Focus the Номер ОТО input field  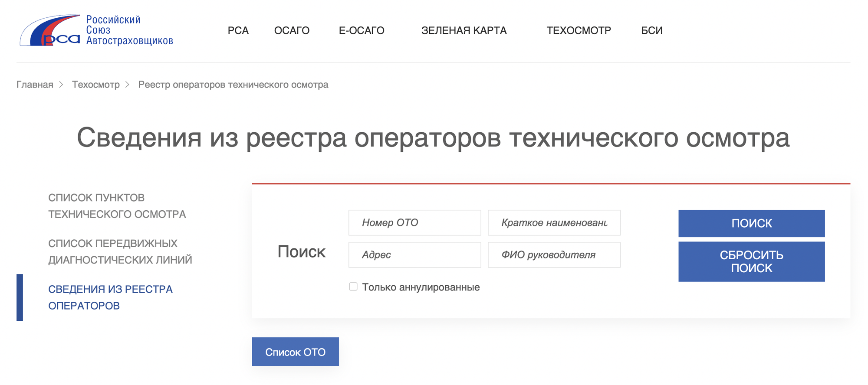tap(414, 222)
